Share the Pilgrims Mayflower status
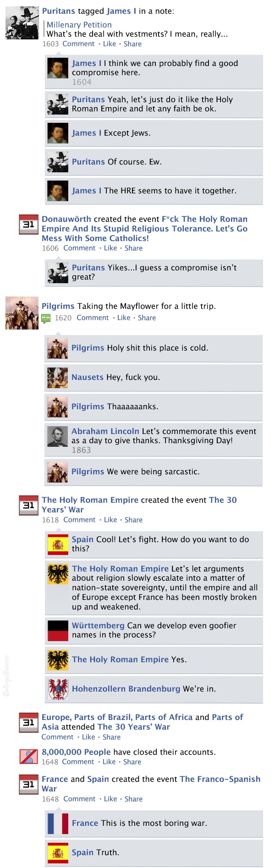The image size is (275, 868). click(x=147, y=318)
